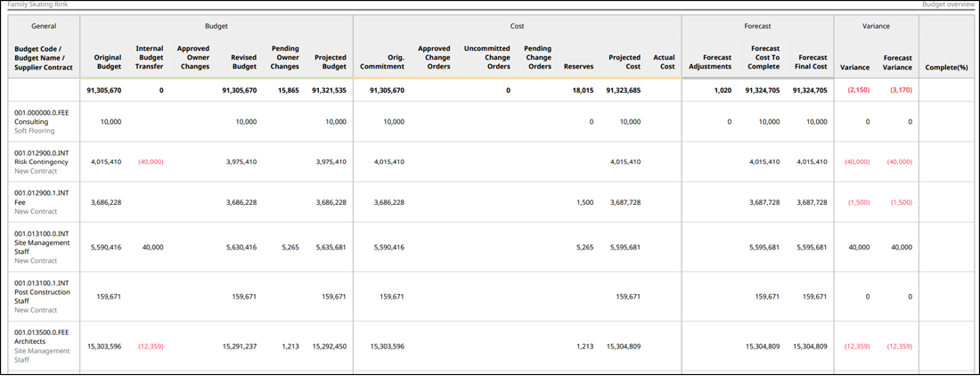Select the Forecast Cost To Complete header
The width and height of the screenshot is (980, 376).
point(765,57)
